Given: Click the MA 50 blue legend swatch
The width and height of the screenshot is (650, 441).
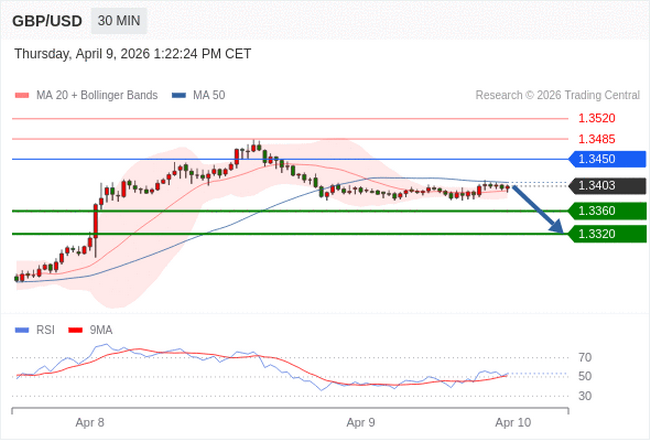Looking at the screenshot, I should 179,96.
